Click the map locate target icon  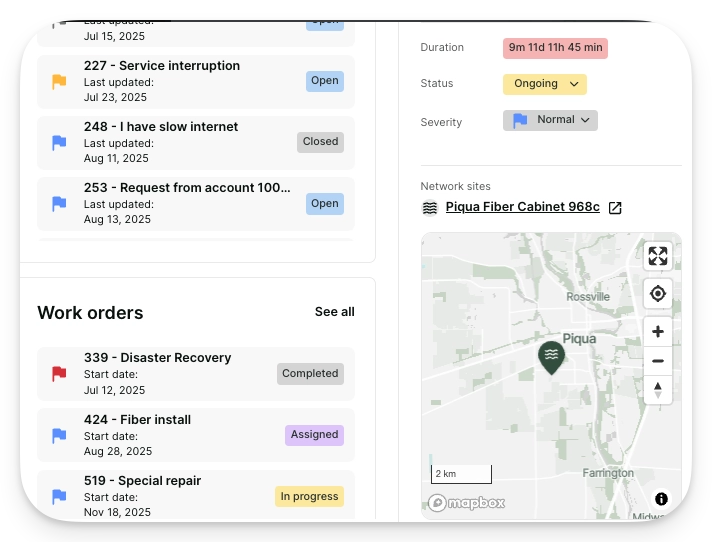click(x=658, y=294)
